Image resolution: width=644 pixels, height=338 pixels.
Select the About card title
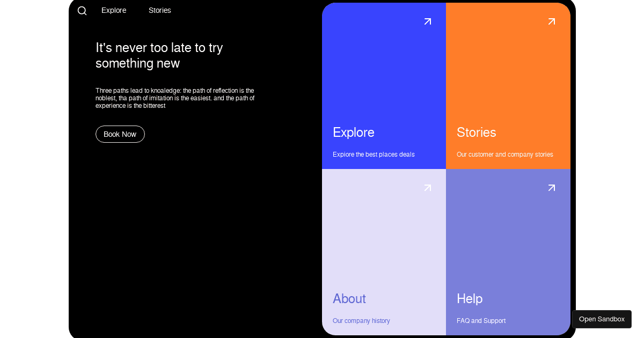[349, 299]
